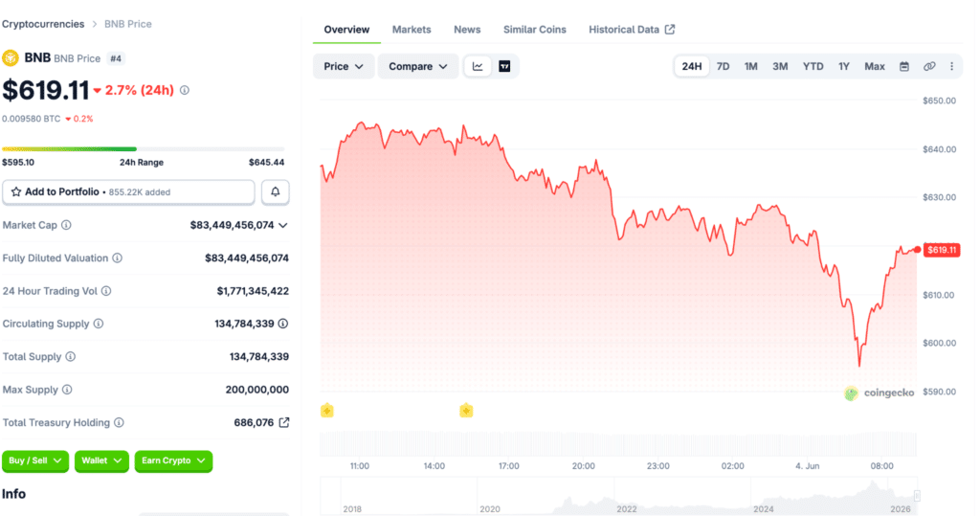Select the 1M time range
This screenshot has width=980, height=516.
[x=750, y=66]
